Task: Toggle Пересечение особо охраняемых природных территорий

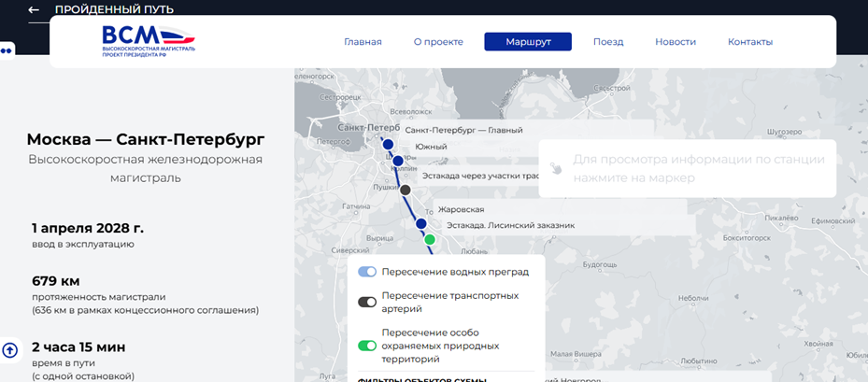Action: pyautogui.click(x=367, y=346)
